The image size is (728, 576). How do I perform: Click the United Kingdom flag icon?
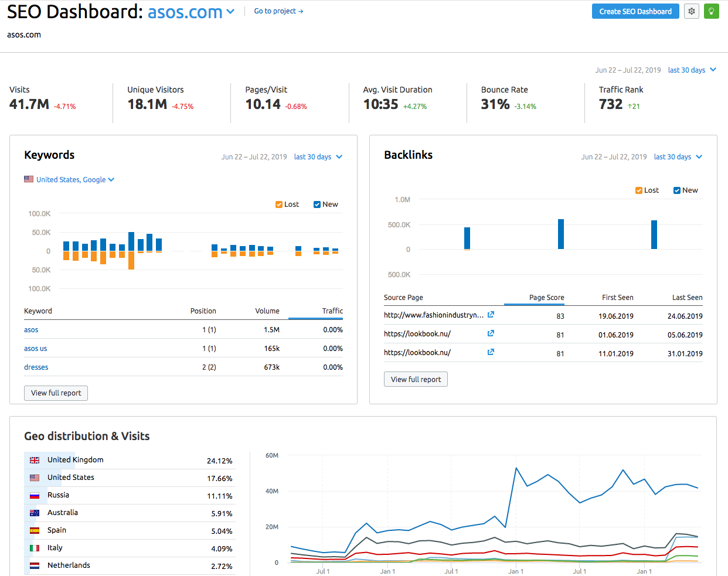pos(35,460)
